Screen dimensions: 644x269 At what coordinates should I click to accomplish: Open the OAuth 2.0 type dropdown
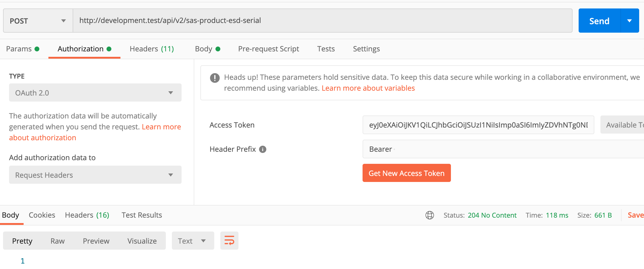[x=95, y=93]
